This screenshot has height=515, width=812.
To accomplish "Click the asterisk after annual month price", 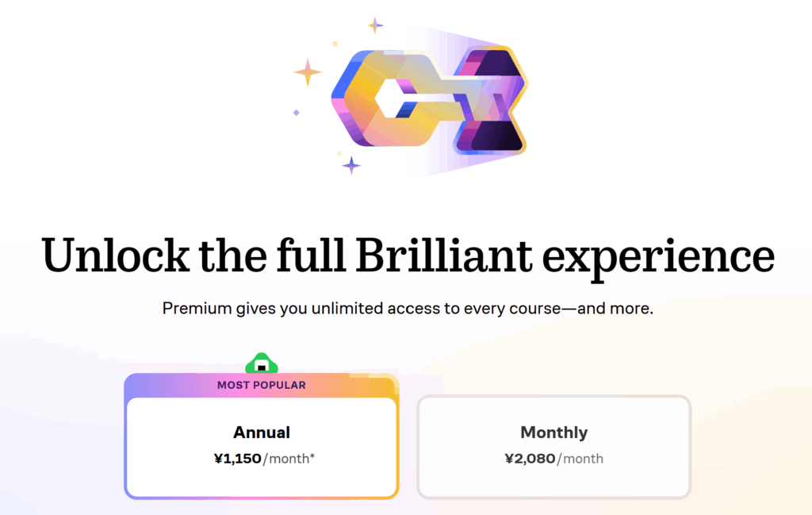I will click(312, 456).
